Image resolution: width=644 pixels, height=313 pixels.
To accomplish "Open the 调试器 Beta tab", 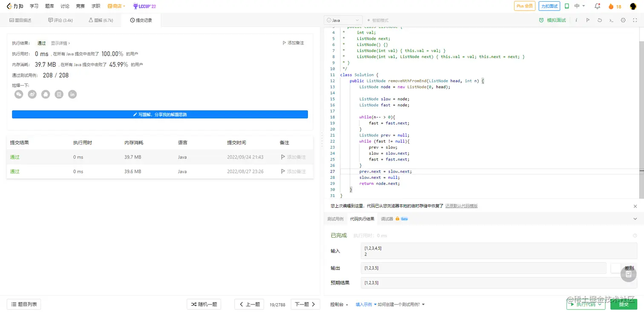I will pos(394,219).
